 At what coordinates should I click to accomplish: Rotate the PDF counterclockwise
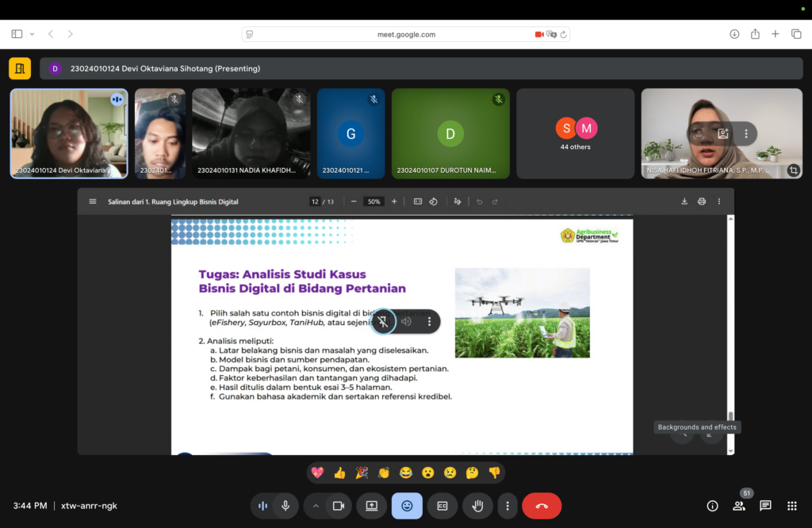coord(434,201)
